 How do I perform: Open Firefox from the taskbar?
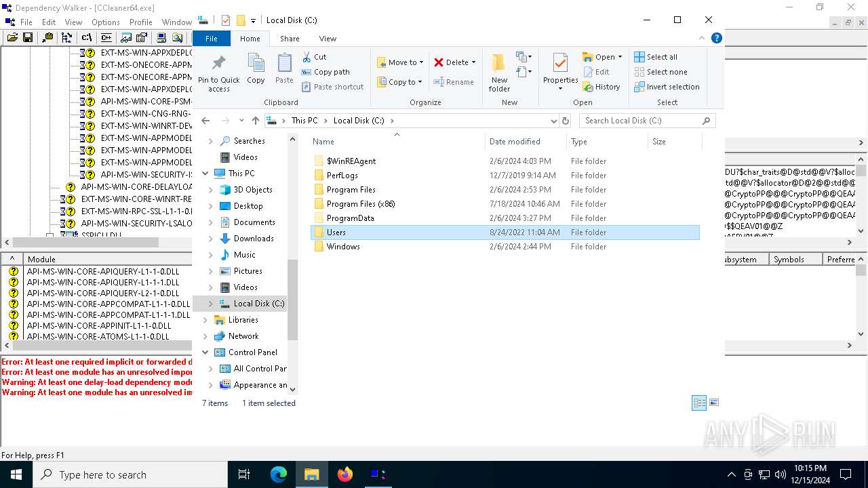[345, 474]
